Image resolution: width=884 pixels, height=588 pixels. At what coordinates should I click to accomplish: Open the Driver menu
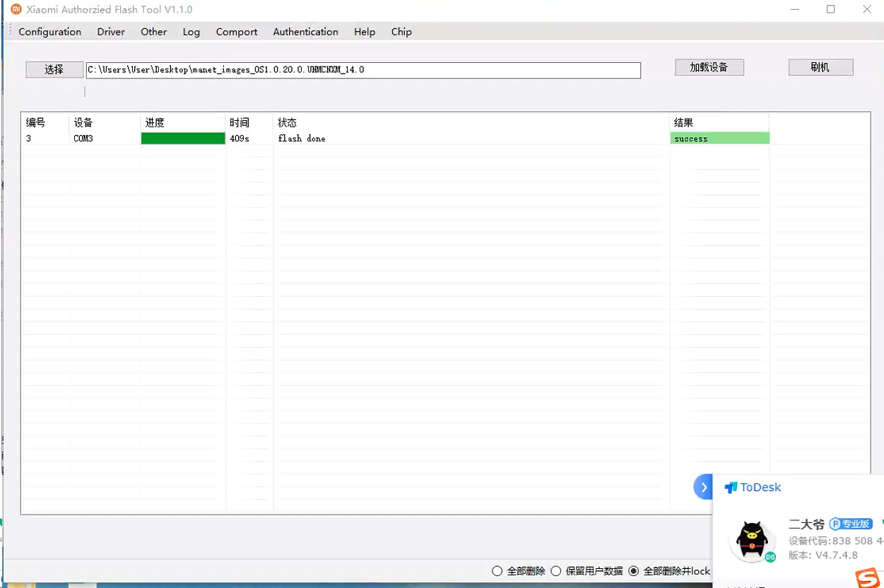click(111, 32)
